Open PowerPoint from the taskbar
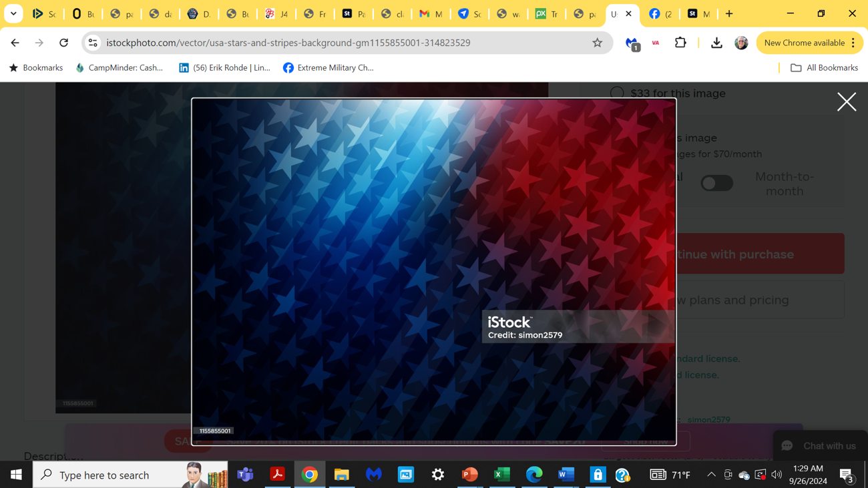 tap(469, 475)
